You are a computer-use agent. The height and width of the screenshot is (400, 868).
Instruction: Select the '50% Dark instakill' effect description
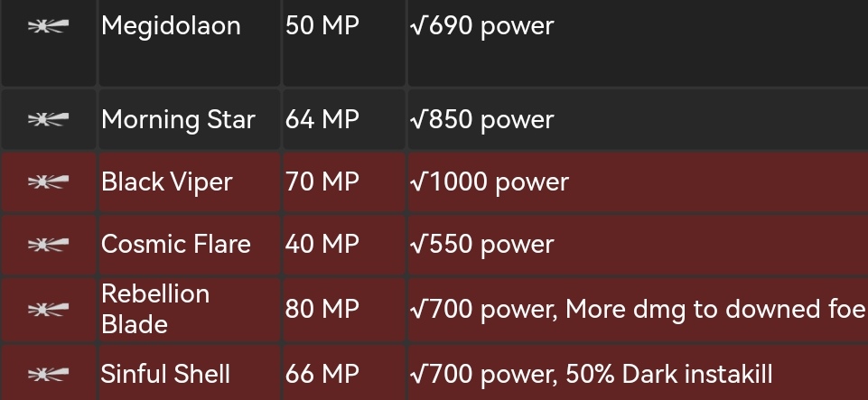(x=669, y=374)
